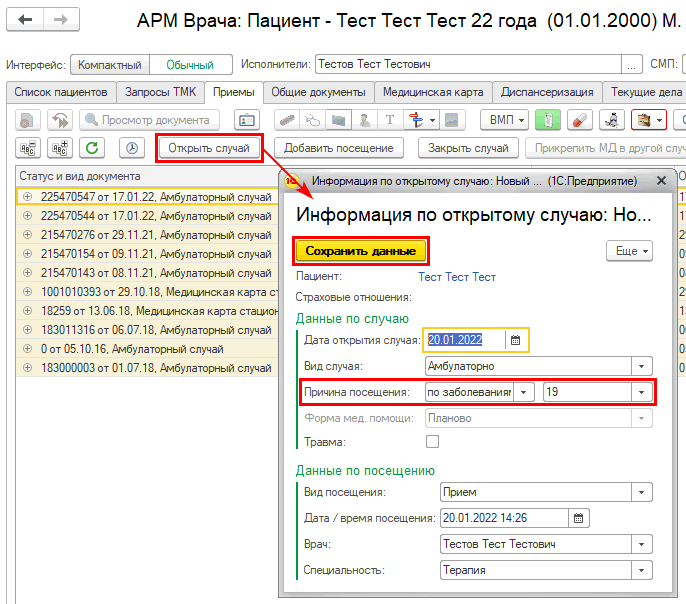Click the green phone icon
Viewport: 686px width, 604px height.
pyautogui.click(x=547, y=120)
